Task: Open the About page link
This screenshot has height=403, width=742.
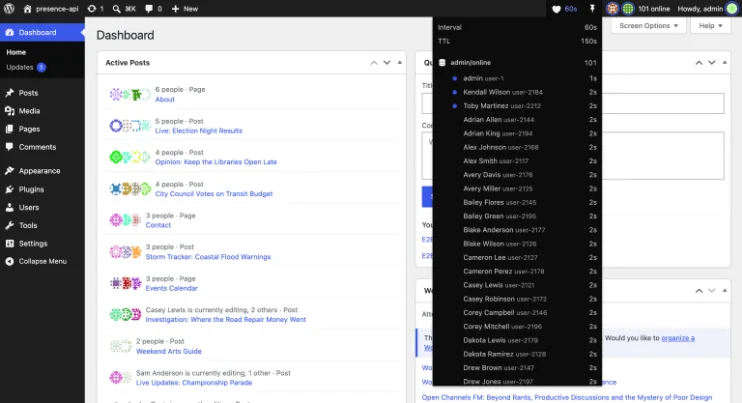Action: 165,99
